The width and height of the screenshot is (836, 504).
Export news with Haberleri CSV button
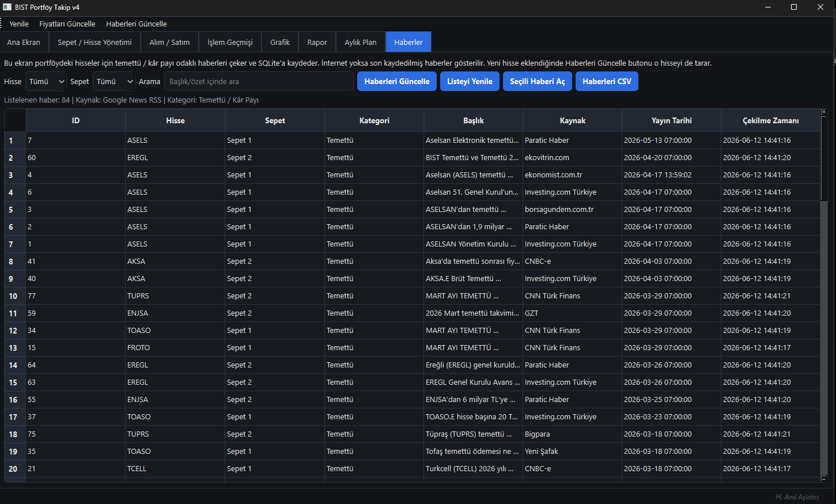click(x=607, y=81)
